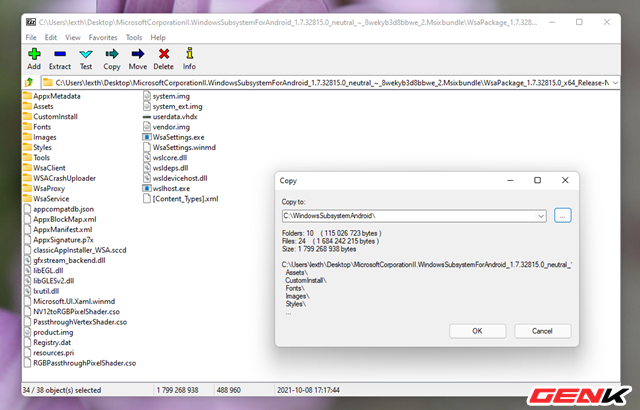Image resolution: width=640 pixels, height=410 pixels.
Task: Select PassthroughVertexShader.cso file
Action: pos(76,322)
